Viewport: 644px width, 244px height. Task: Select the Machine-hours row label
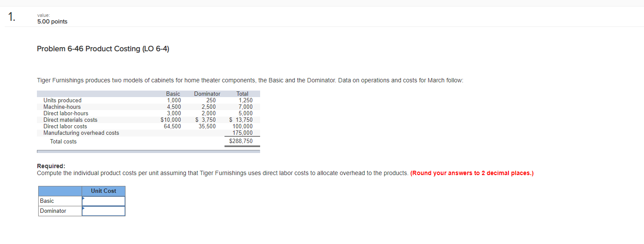pyautogui.click(x=62, y=107)
